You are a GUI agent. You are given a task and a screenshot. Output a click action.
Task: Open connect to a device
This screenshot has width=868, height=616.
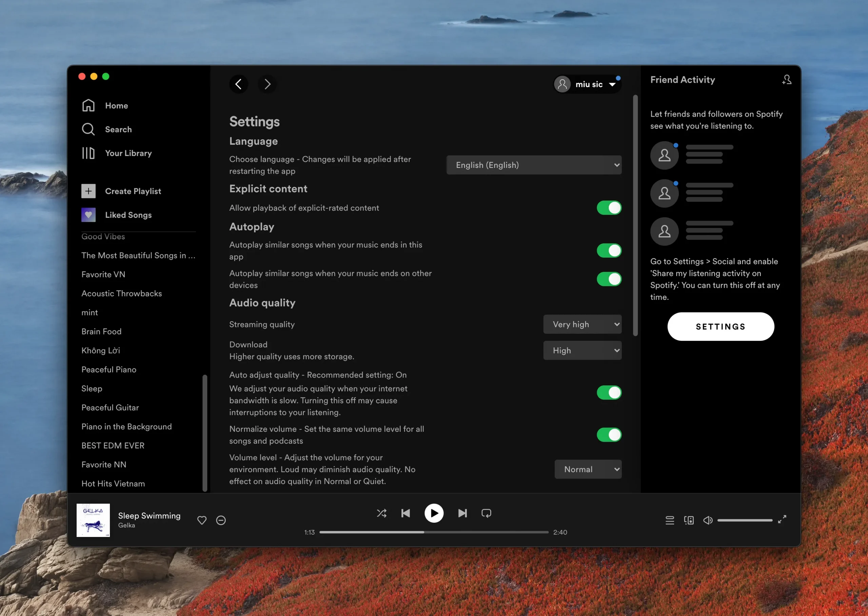pos(689,520)
